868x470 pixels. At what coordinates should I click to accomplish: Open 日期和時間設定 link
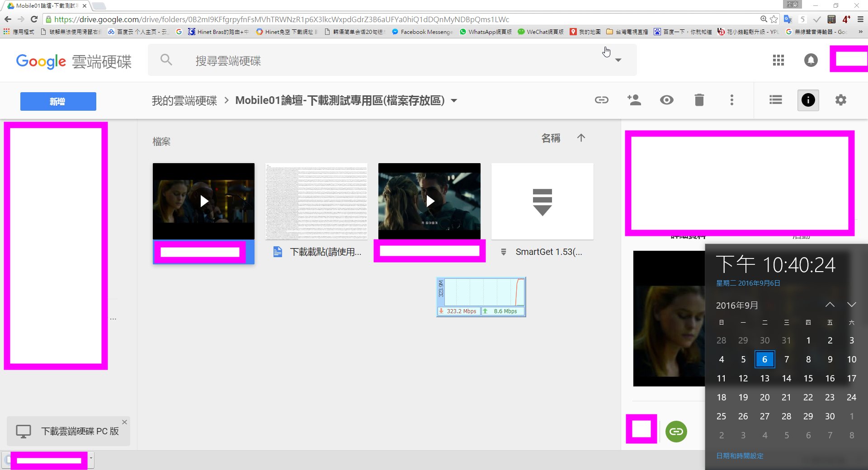pyautogui.click(x=740, y=456)
